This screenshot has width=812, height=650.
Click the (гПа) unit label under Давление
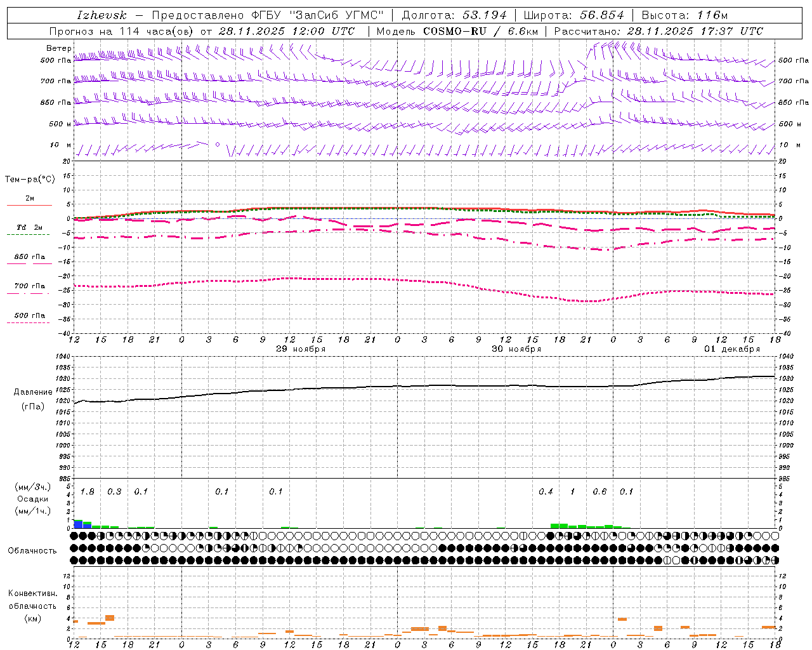coord(33,407)
